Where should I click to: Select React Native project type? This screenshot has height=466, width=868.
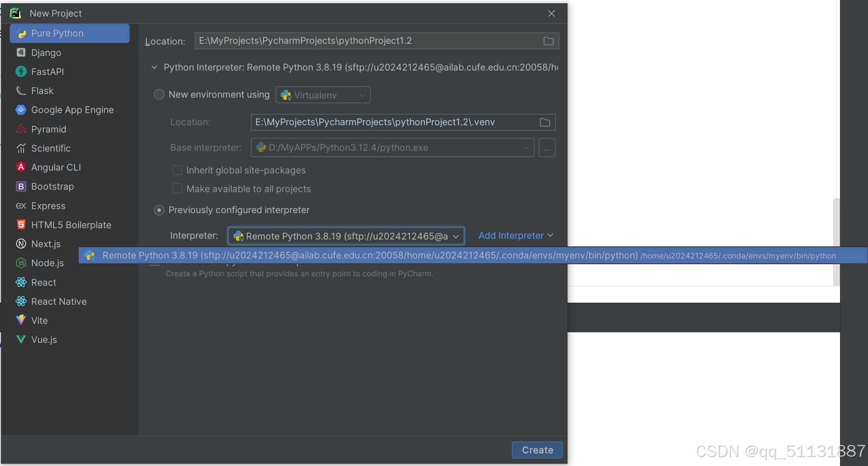point(59,301)
